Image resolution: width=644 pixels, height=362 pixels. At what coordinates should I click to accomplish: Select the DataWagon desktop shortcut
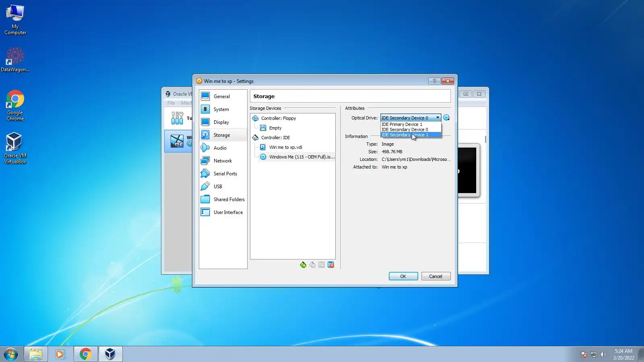coord(15,60)
